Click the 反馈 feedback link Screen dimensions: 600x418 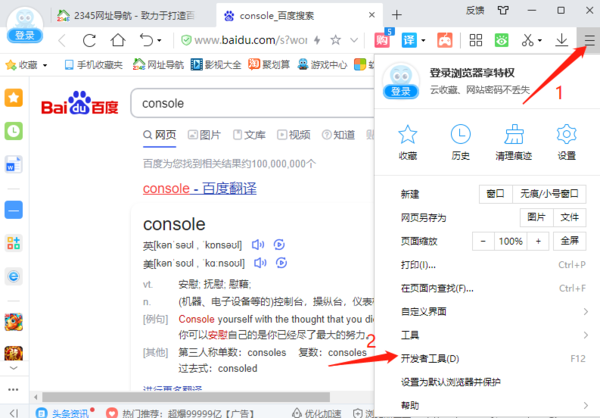[x=475, y=10]
